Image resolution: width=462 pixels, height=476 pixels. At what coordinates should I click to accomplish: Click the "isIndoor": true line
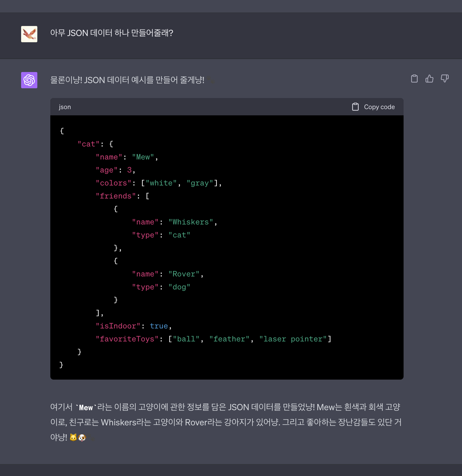pos(134,326)
